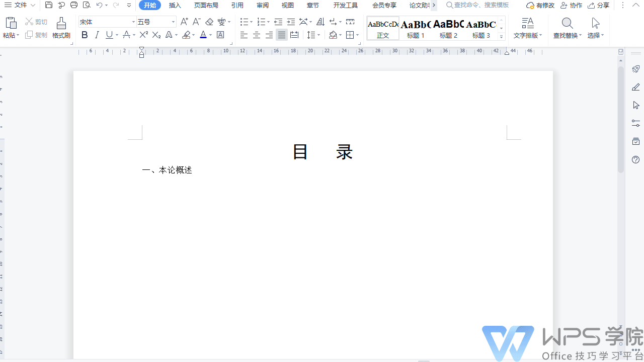644x362 pixels.
Task: Click the text highlight color button
Action: [x=186, y=35]
